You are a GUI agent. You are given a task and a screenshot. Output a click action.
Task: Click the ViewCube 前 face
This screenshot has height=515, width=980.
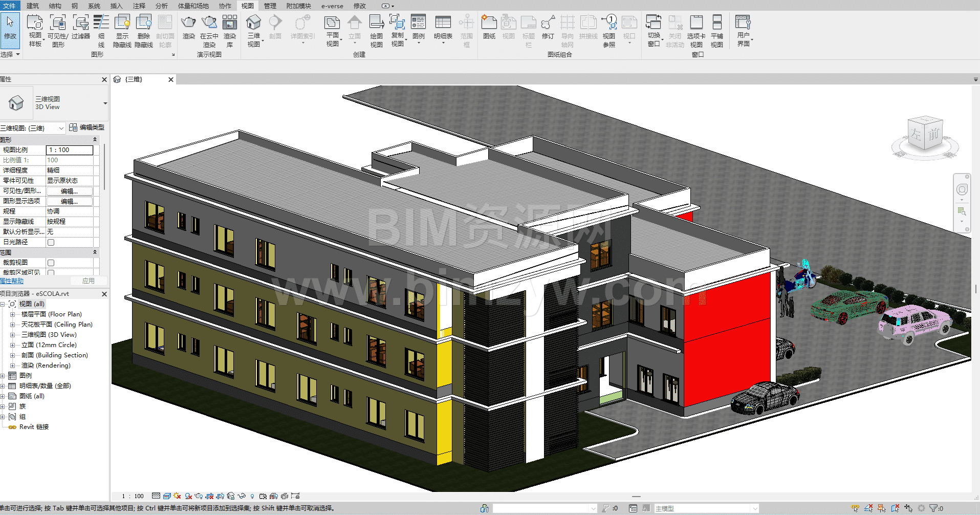934,134
